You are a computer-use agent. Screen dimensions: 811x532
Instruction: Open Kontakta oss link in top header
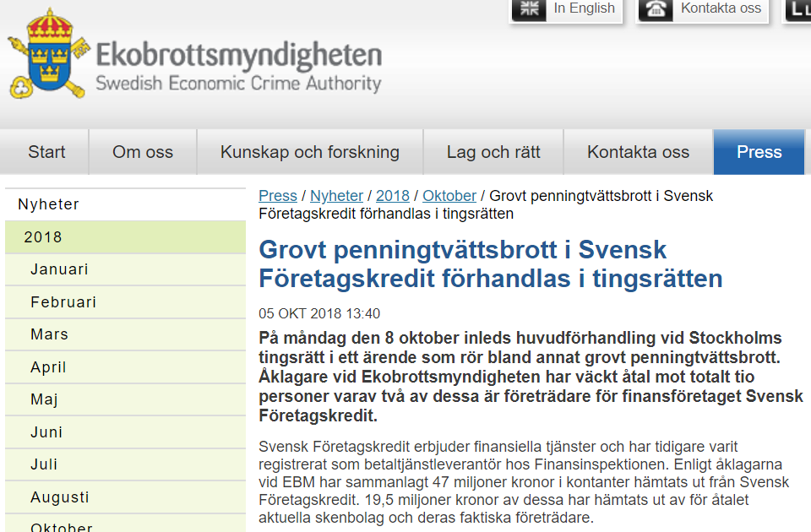721,8
